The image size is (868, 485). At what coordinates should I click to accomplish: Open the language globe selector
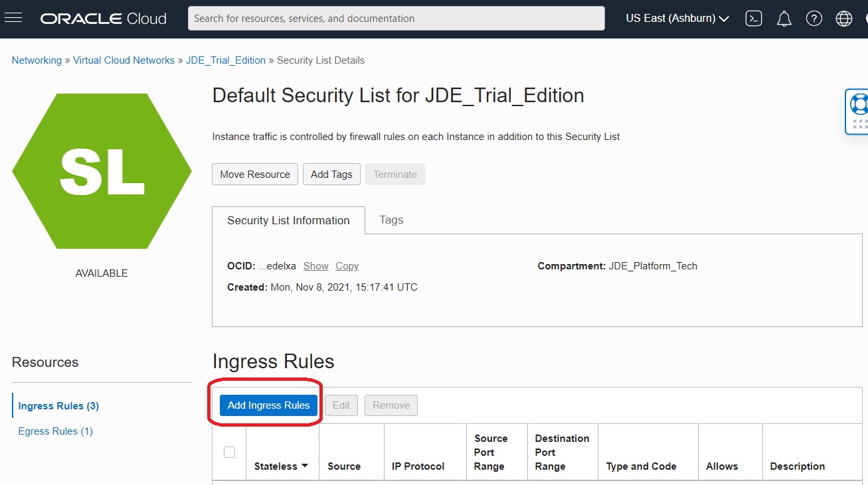click(x=843, y=18)
